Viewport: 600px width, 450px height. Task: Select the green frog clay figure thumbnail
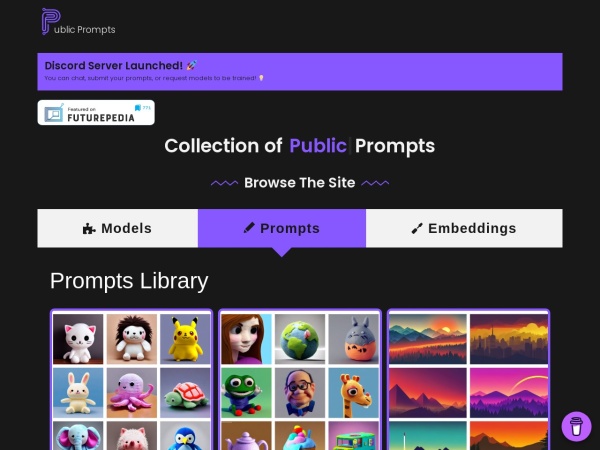tap(246, 393)
